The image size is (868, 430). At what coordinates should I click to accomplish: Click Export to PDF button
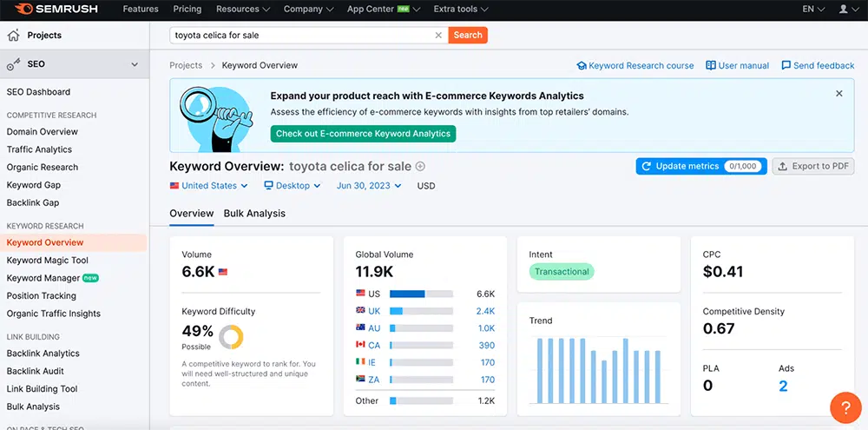click(813, 166)
